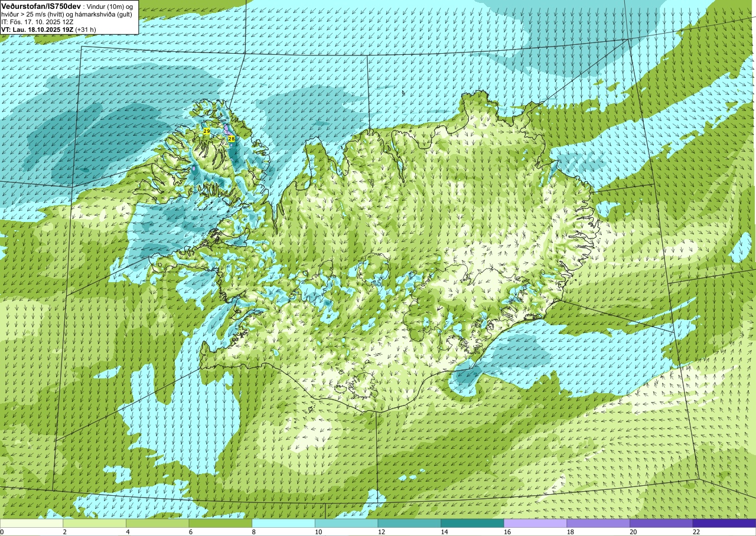Image resolution: width=756 pixels, height=536 pixels.
Task: Select the "IT: Fös. 17. 10. 2025 12Z" line
Action: click(37, 22)
